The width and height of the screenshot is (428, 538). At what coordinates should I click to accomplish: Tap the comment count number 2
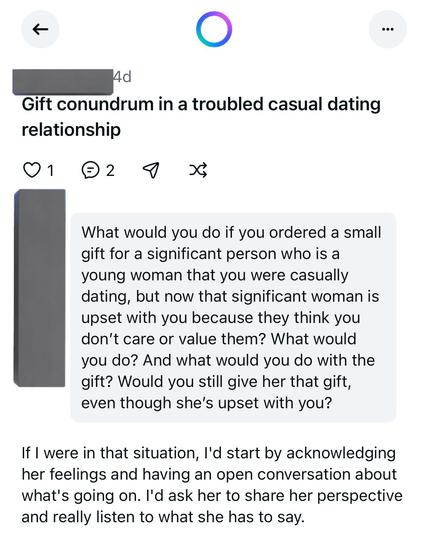coord(110,170)
